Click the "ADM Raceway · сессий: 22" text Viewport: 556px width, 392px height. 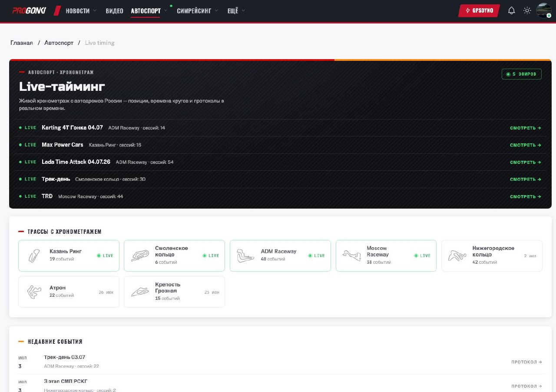72,366
